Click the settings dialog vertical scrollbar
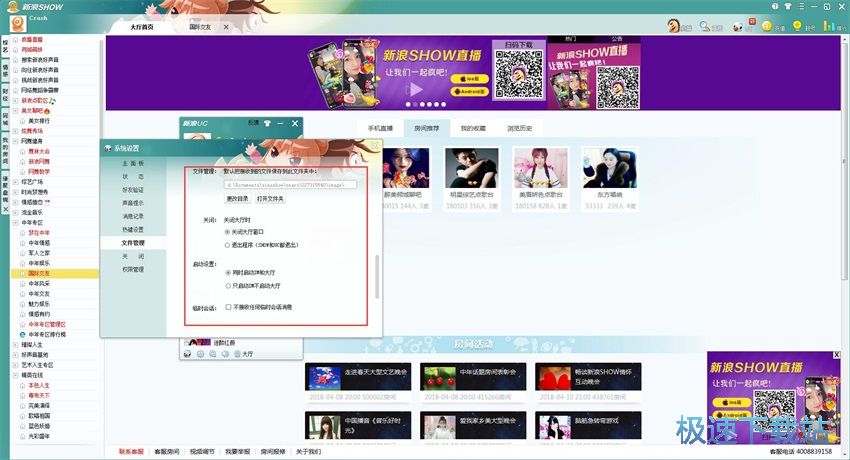 click(x=377, y=277)
